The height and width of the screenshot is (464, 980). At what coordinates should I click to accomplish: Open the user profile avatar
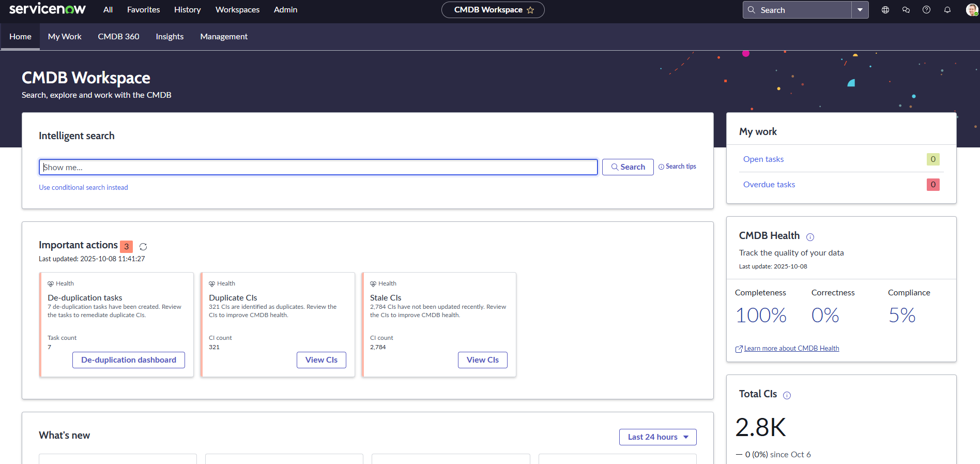972,10
